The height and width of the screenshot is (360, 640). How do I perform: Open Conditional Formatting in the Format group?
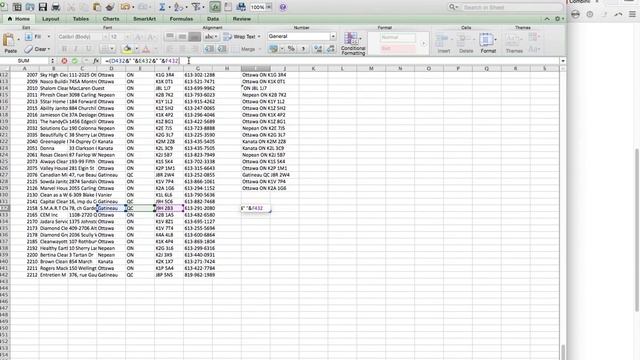353,44
